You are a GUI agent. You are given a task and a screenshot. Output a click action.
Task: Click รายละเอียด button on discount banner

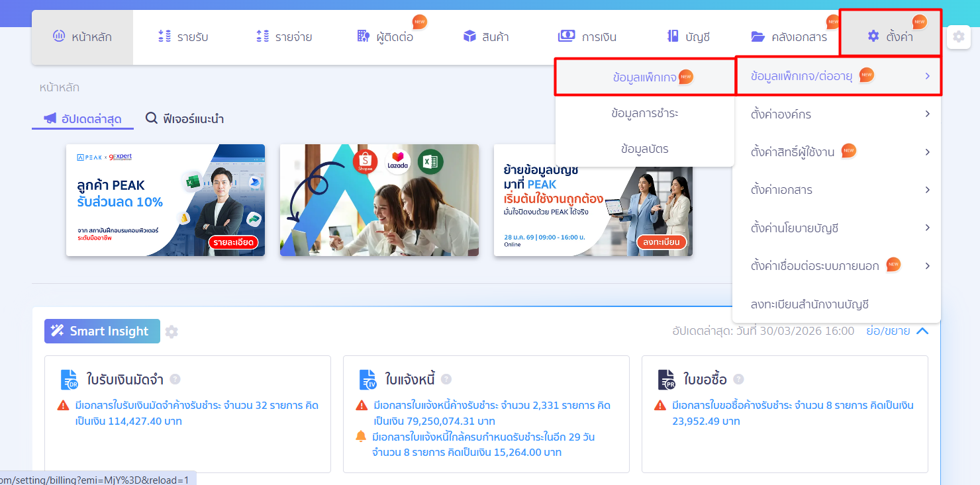tap(232, 243)
